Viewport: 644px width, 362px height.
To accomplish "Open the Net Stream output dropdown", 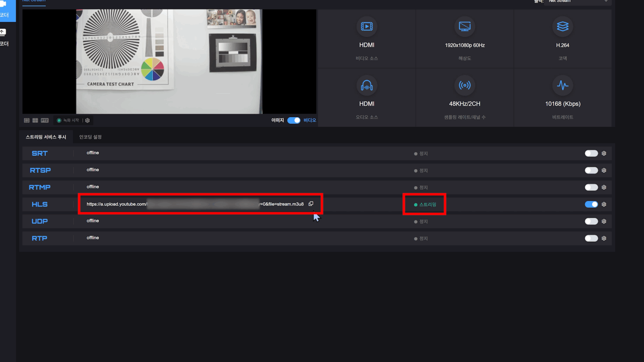I will [579, 2].
